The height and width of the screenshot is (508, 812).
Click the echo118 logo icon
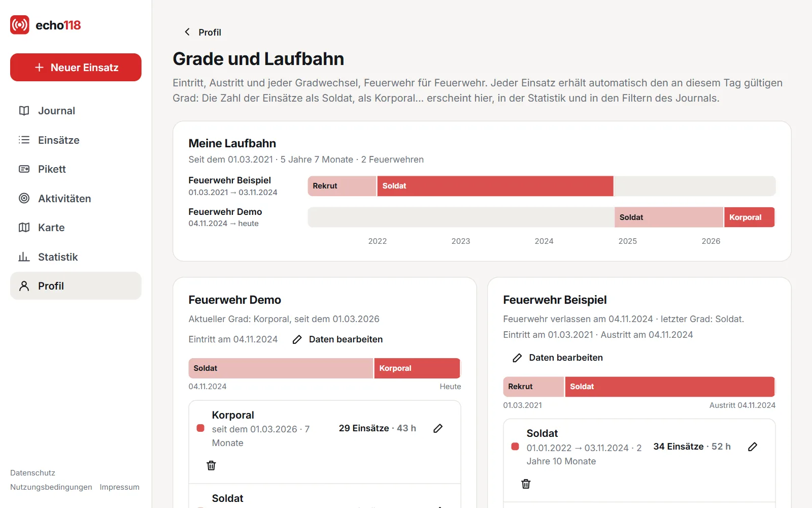20,25
